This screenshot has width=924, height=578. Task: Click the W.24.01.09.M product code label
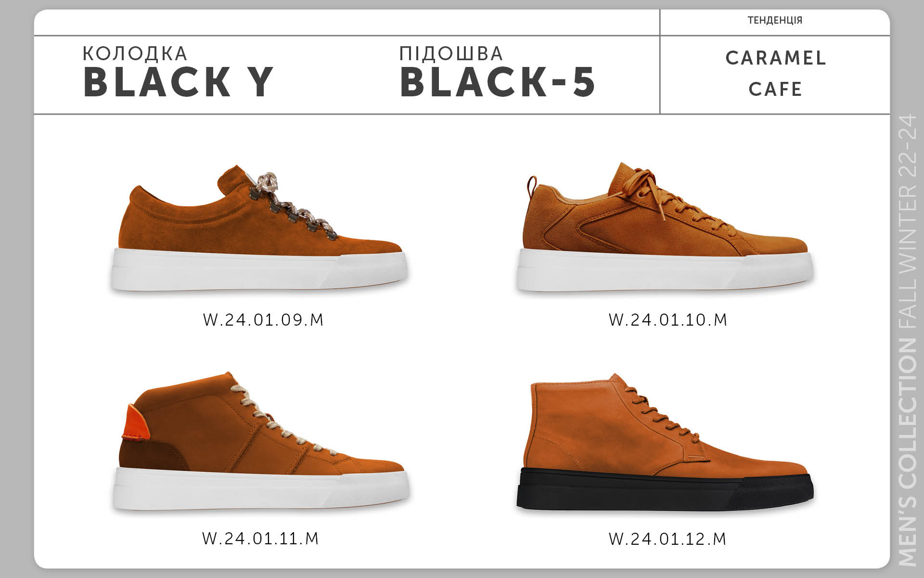tap(263, 320)
